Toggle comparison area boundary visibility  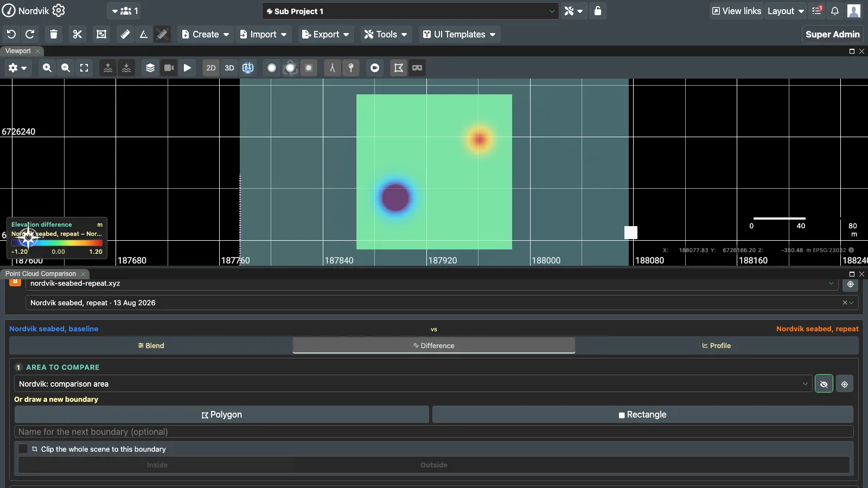(x=824, y=384)
